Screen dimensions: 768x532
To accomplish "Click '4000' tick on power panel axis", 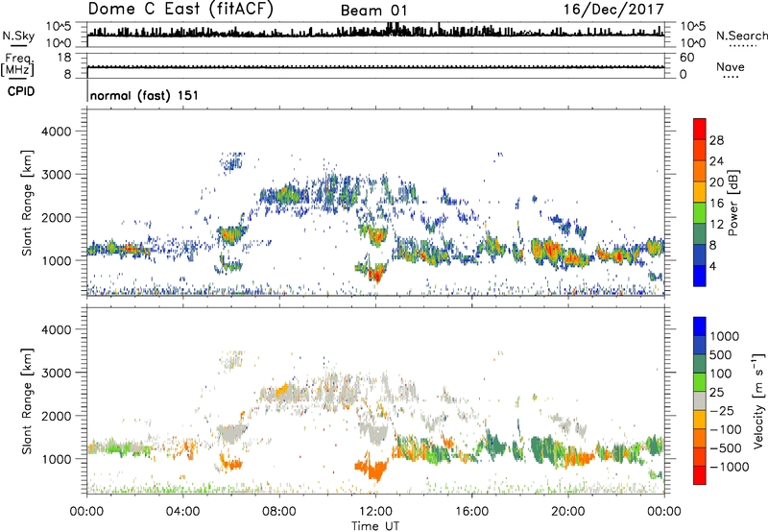I will (x=56, y=132).
